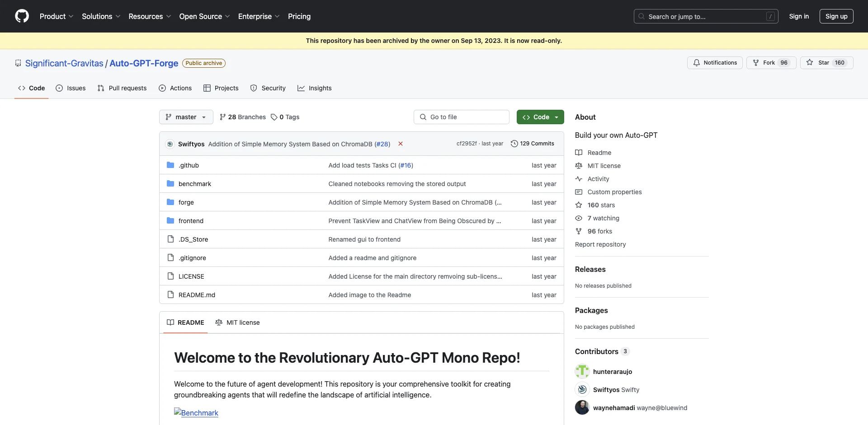Screen dimensions: 868x425
Task: Click the Notifications bell button
Action: [715, 63]
